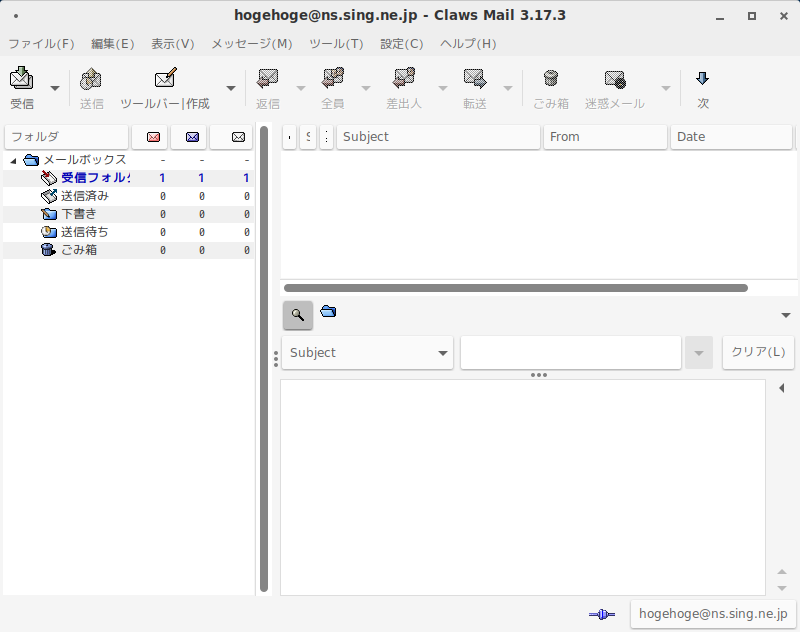Select the 送信済み sent folder
Image resolution: width=800 pixels, height=632 pixels.
(129, 196)
